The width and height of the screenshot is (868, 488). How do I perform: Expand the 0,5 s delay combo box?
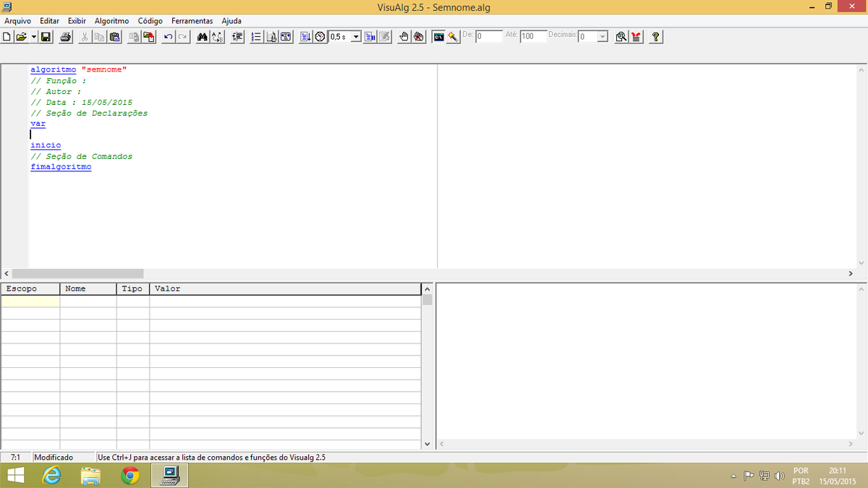click(x=355, y=36)
